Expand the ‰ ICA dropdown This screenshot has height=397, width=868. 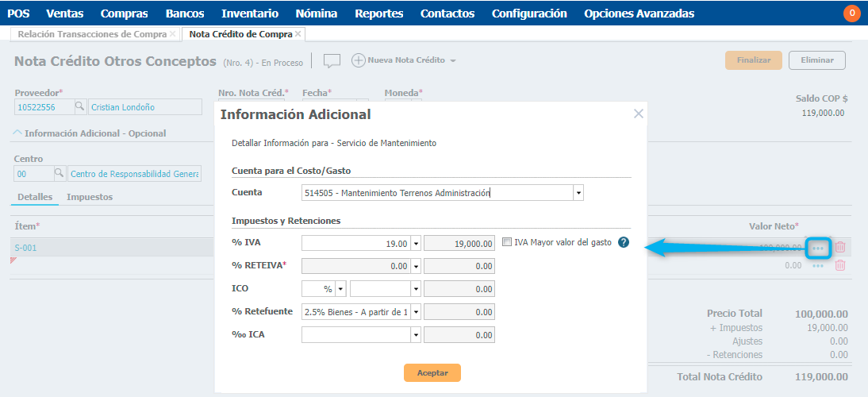(416, 335)
